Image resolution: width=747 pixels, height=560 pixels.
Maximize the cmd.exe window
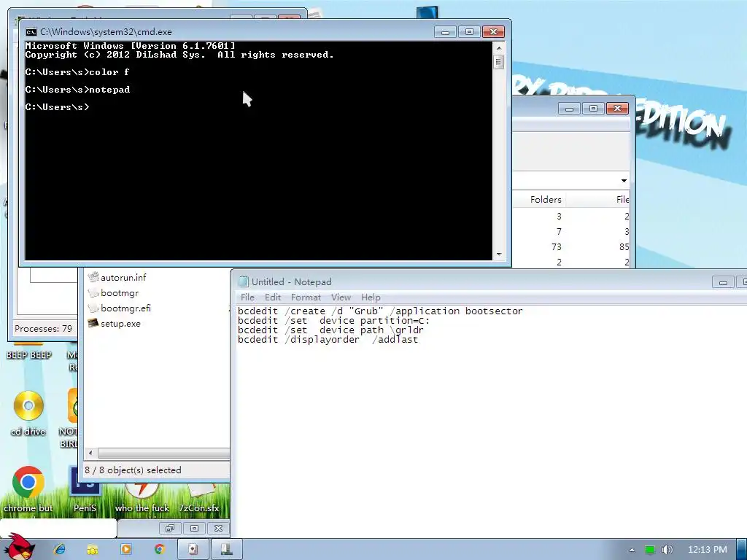coord(469,32)
